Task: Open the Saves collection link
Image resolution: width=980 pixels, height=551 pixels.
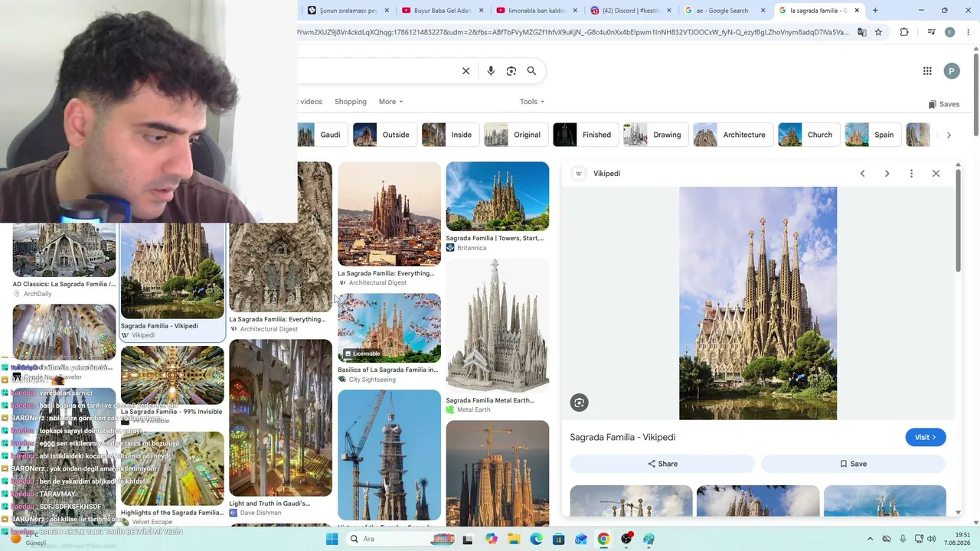Action: click(x=944, y=104)
